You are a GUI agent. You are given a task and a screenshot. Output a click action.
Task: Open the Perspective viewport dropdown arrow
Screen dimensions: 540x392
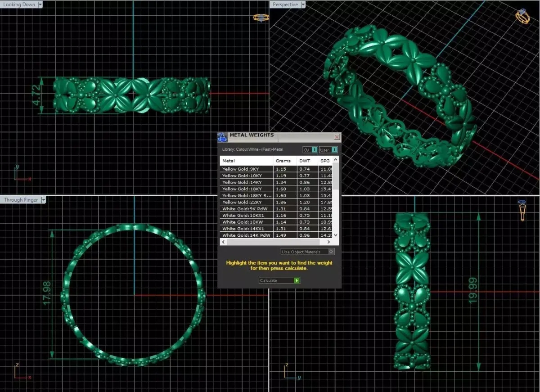[303, 5]
